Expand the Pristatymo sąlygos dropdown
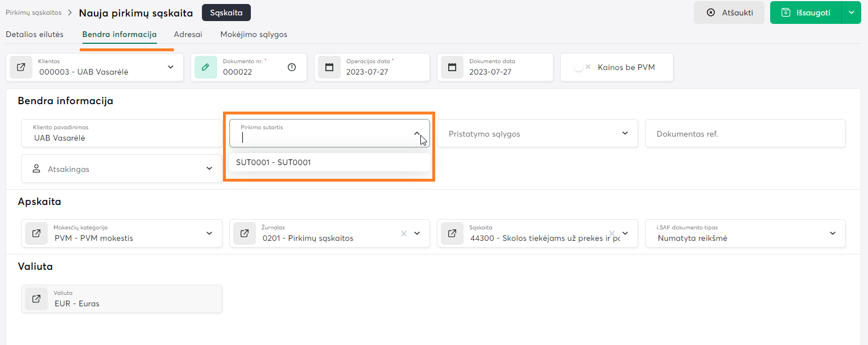Screen dimensions: 868x345 pos(625,133)
